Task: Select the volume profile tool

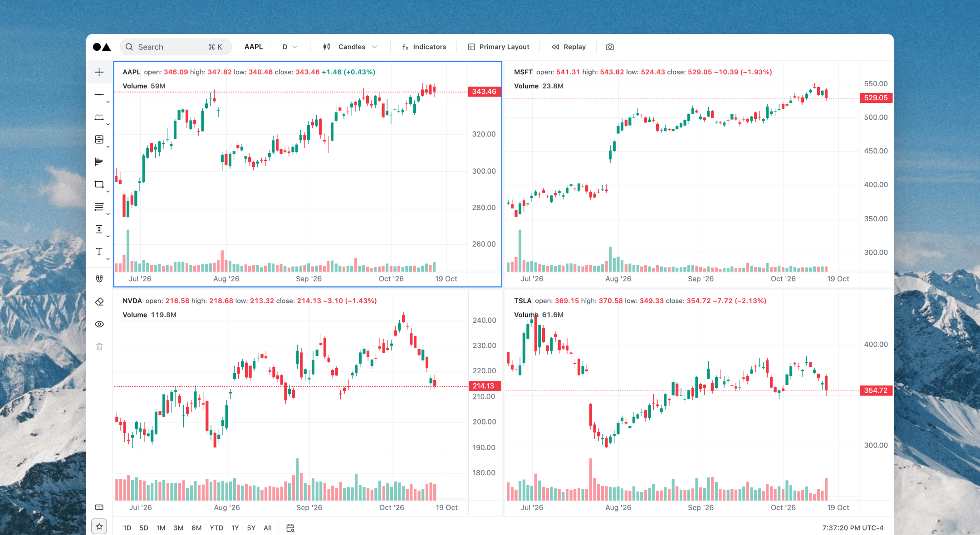Action: [x=99, y=162]
